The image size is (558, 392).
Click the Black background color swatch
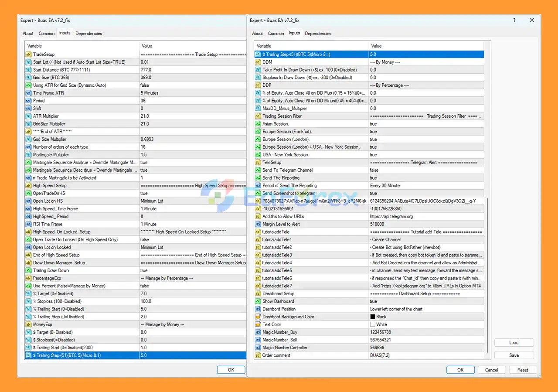click(372, 317)
